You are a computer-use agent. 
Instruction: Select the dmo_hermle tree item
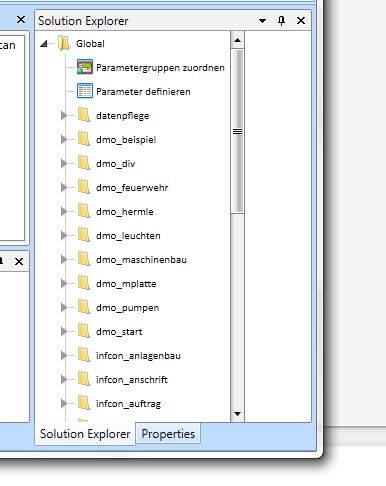pos(124,211)
